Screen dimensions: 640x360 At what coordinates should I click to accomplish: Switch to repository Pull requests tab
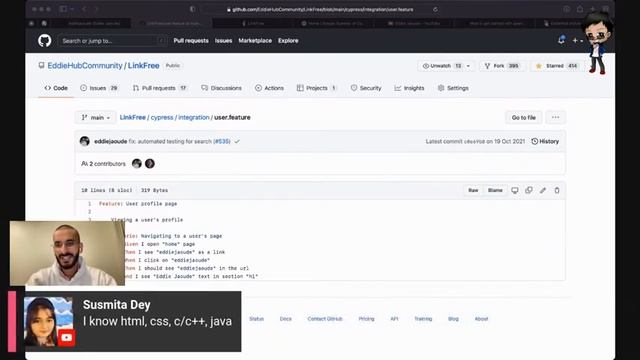[x=160, y=88]
